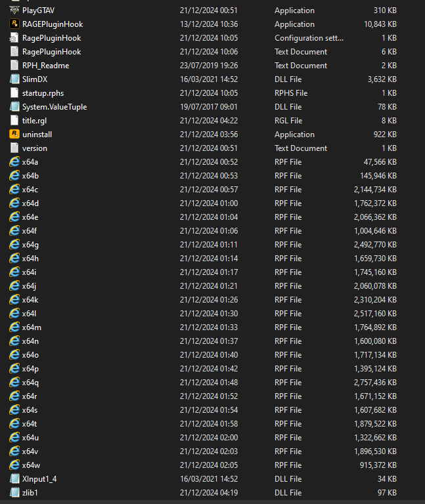The image size is (425, 504).
Task: Select the file name version
Action: pyautogui.click(x=34, y=148)
